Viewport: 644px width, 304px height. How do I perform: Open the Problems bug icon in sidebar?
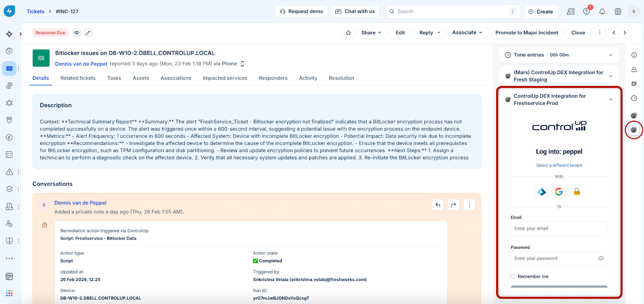click(9, 103)
